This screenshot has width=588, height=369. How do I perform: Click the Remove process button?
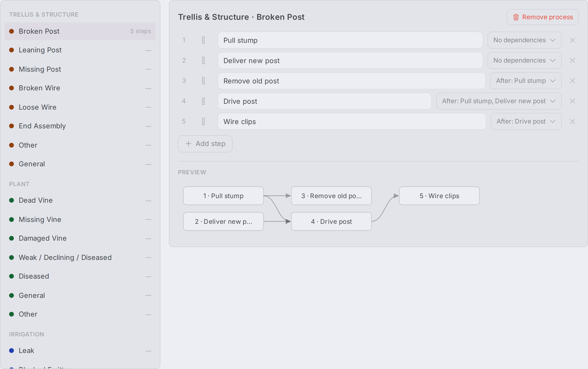543,17
